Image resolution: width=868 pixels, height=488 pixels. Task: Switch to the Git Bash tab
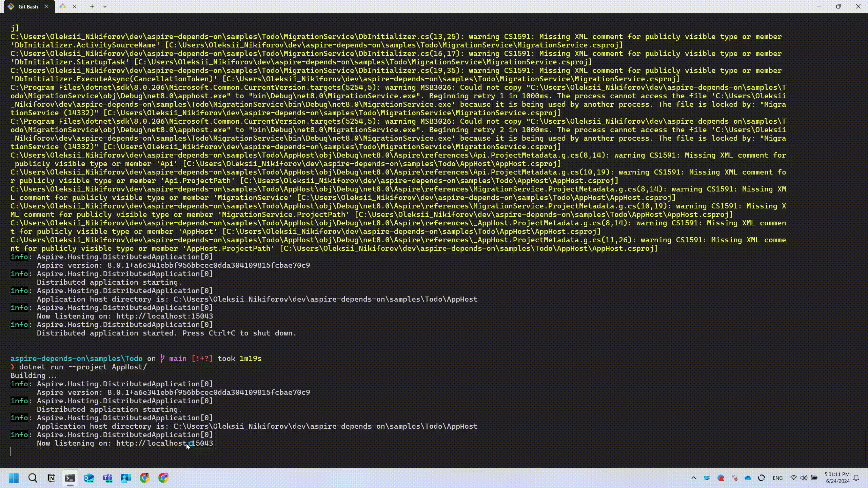pyautogui.click(x=28, y=6)
